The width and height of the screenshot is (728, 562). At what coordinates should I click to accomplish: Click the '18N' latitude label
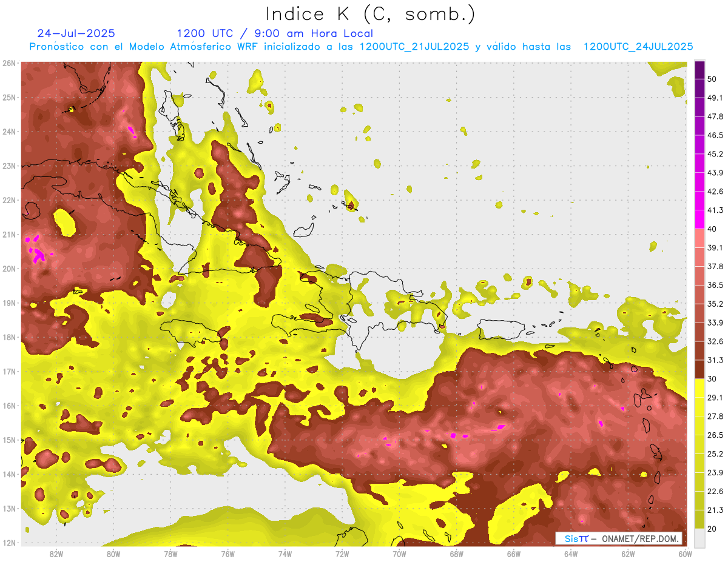[x=9, y=337]
